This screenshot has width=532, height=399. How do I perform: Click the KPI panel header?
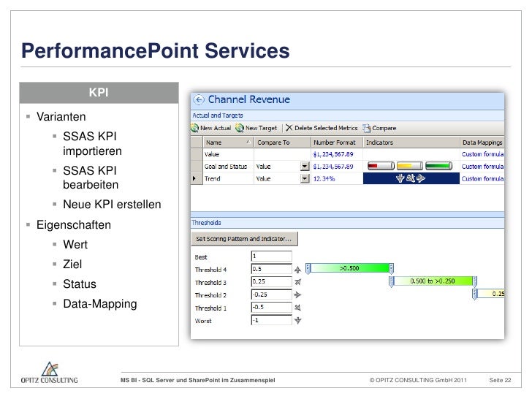pyautogui.click(x=99, y=92)
